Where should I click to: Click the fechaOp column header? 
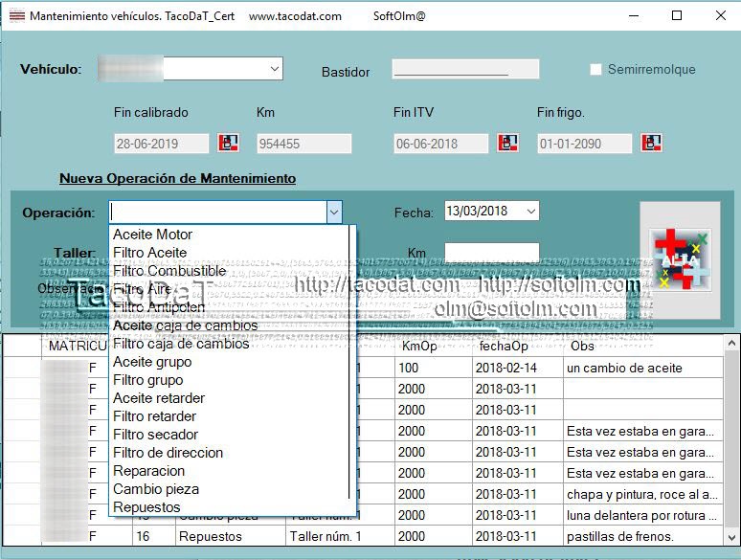(504, 346)
